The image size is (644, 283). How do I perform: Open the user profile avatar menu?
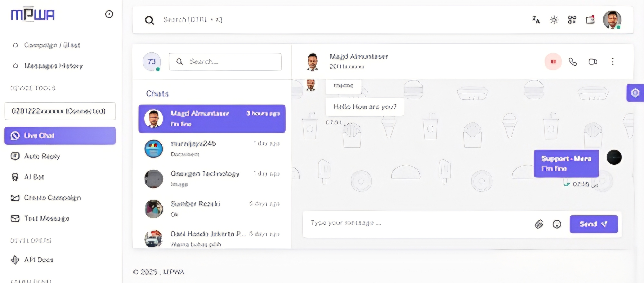612,20
